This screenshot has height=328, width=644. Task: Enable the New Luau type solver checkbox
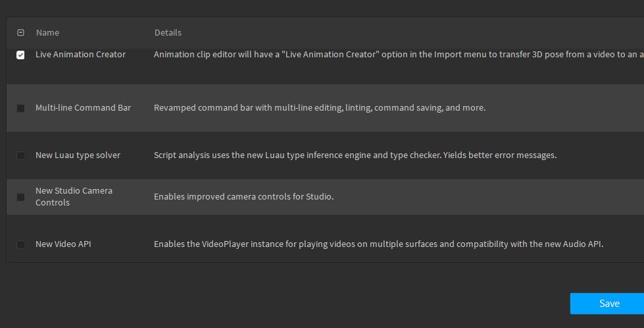tap(20, 155)
